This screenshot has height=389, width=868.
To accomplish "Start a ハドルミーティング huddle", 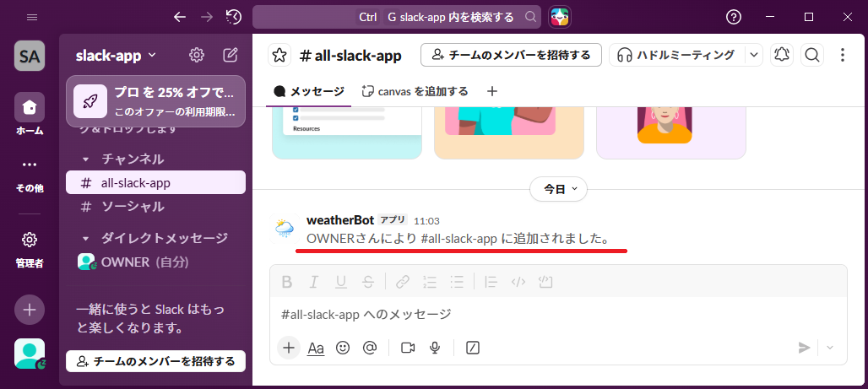I will click(x=676, y=56).
